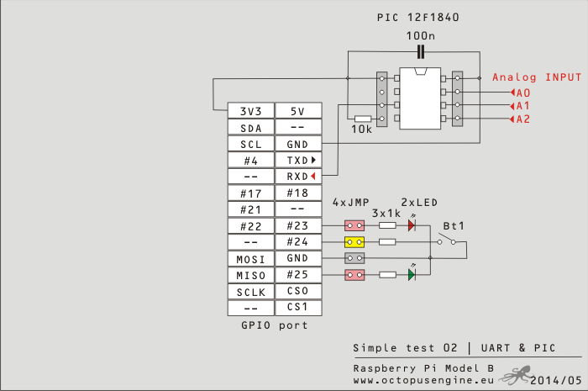The width and height of the screenshot is (588, 391).
Task: Select the pink jumper on the #25 line
Action: [x=354, y=275]
